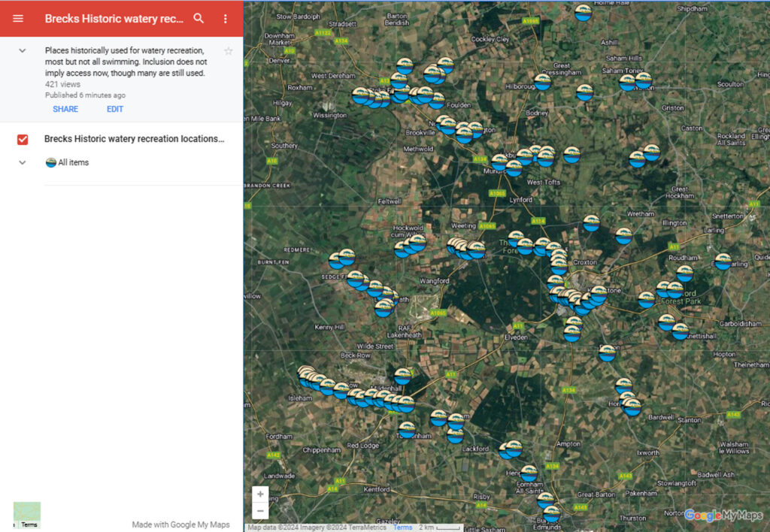The height and width of the screenshot is (532, 770).
Task: Click the search magnifier icon
Action: pos(199,19)
